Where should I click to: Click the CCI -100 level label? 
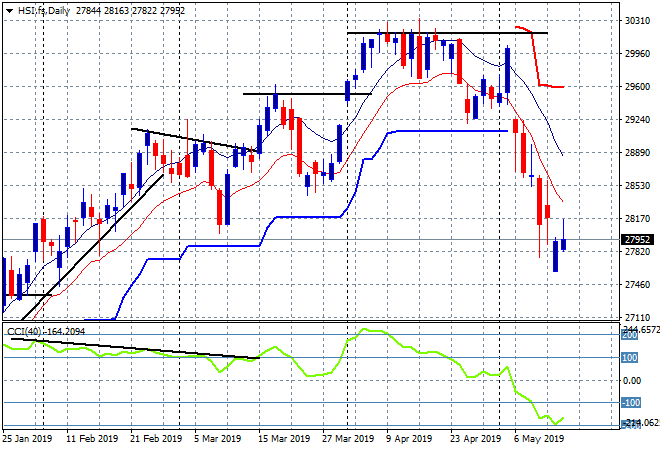pos(631,403)
